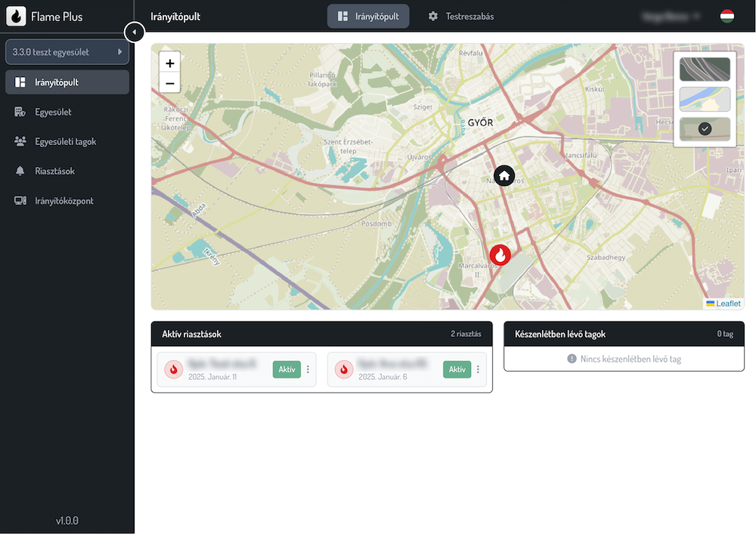Open the Riasztások bell menu item

pos(54,171)
